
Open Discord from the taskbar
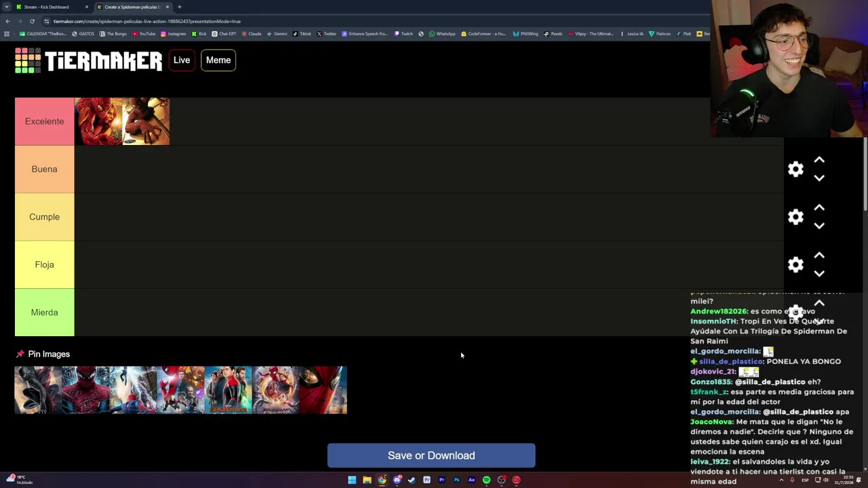point(397,480)
